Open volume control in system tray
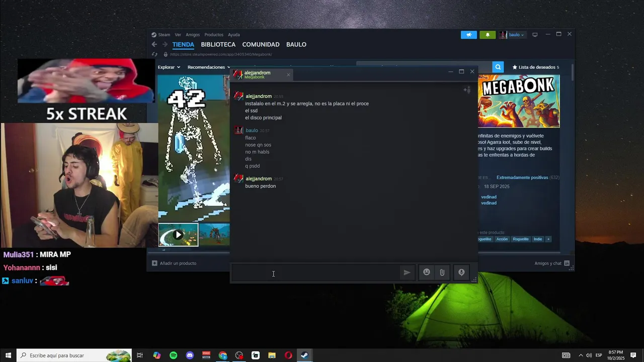Viewport: 644px width, 362px height. (589, 355)
